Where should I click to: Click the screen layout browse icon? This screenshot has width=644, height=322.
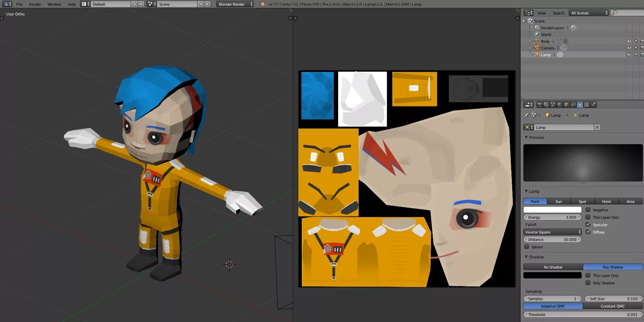(85, 4)
